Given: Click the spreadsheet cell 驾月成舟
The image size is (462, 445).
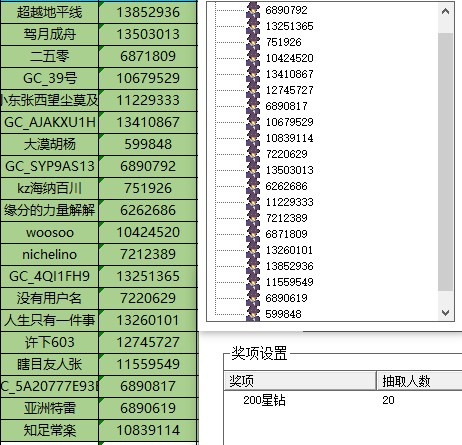Looking at the screenshot, I should (x=49, y=34).
